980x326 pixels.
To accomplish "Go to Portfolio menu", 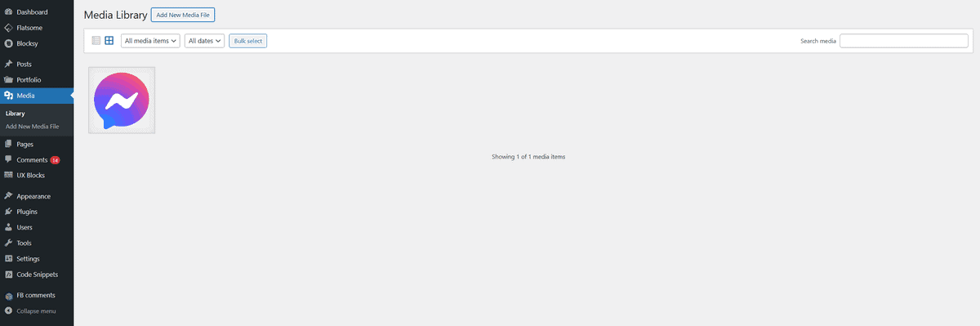I will (29, 79).
